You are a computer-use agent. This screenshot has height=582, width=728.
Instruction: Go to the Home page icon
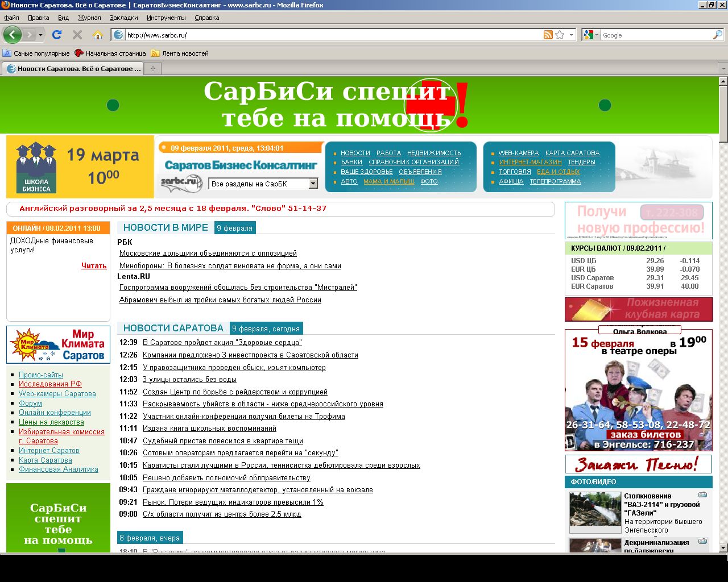click(98, 35)
